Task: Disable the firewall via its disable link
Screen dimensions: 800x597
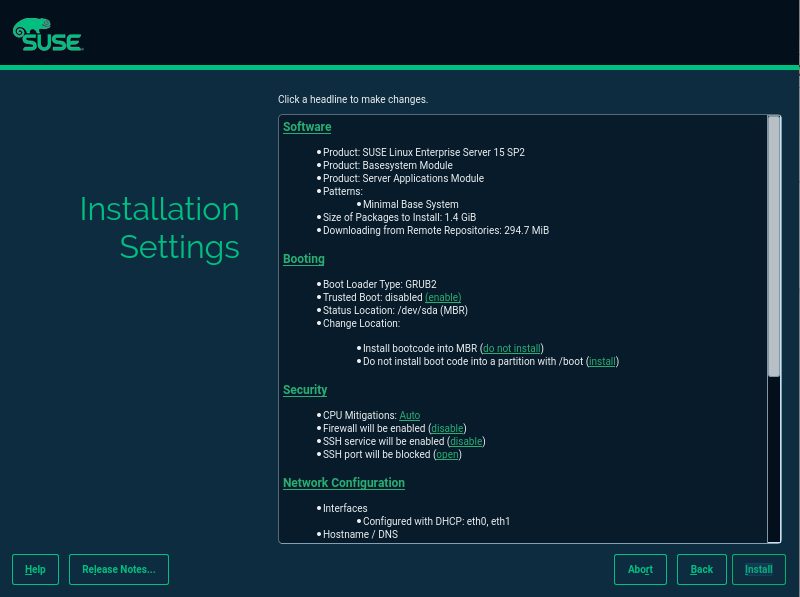Action: [x=447, y=429]
